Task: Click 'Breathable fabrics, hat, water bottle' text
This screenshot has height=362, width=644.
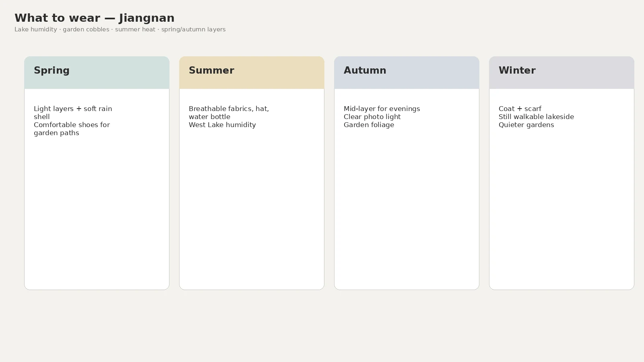Action: pyautogui.click(x=229, y=113)
